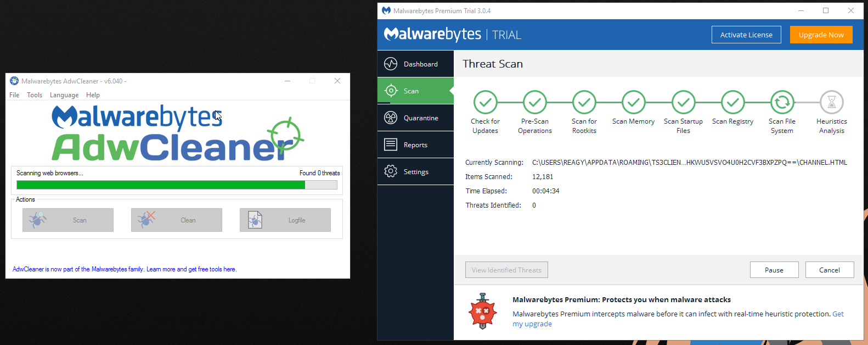Cancel the Threat Scan
868x345 pixels.
click(x=830, y=270)
